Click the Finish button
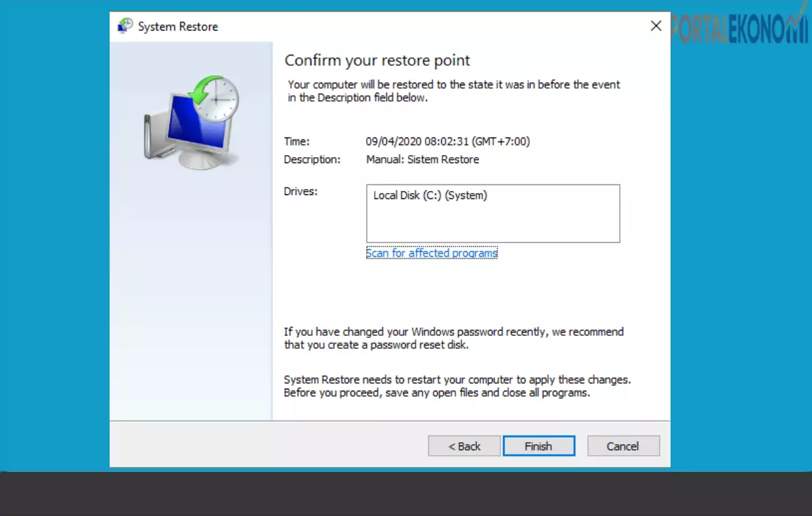812x516 pixels. (x=539, y=446)
